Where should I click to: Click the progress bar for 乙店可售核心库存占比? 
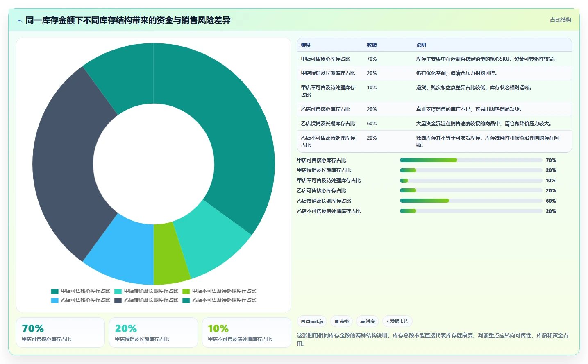(x=471, y=190)
